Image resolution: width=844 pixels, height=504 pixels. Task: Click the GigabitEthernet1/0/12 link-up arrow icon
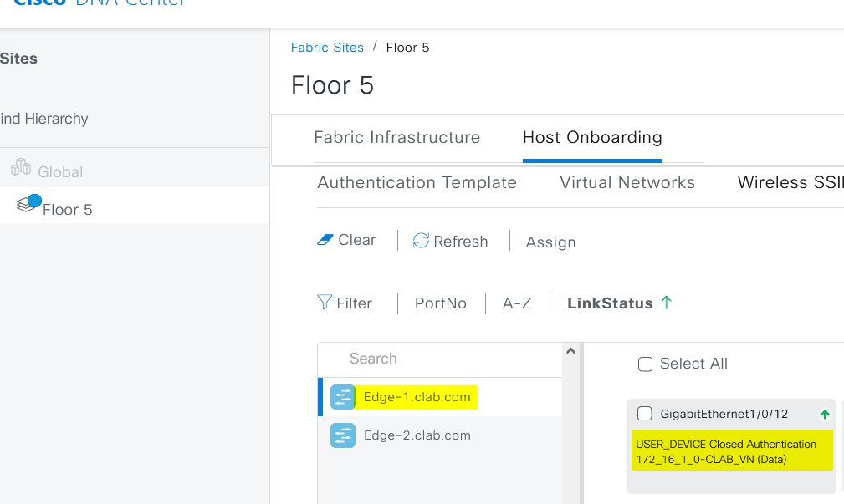[825, 415]
